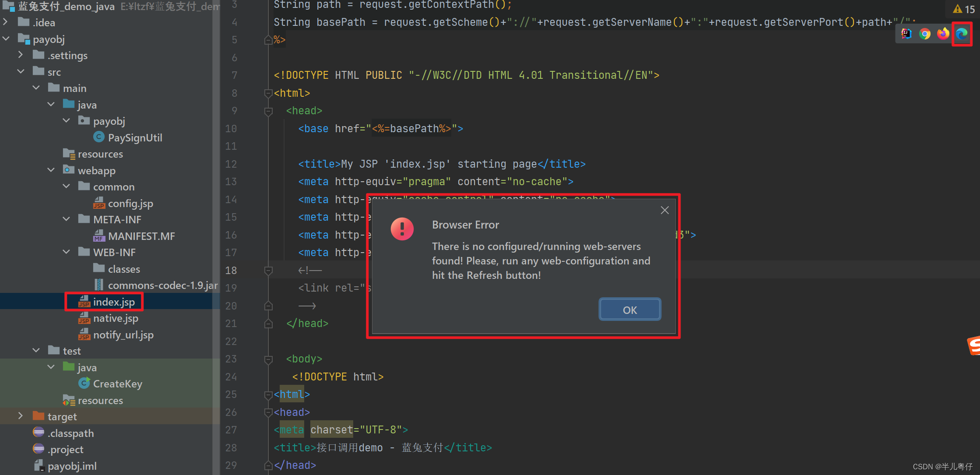Toggle code folding at head tag
The image size is (980, 475).
268,111
